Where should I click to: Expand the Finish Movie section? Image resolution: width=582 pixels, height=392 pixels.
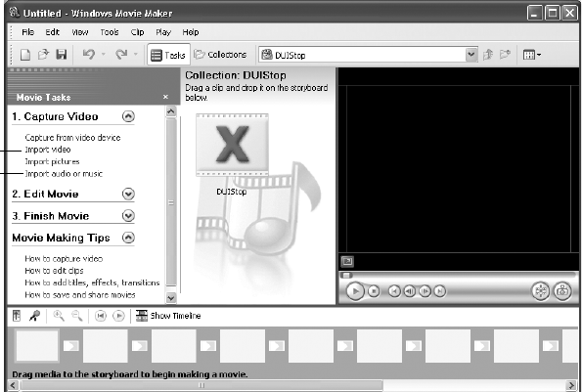pyautogui.click(x=128, y=216)
